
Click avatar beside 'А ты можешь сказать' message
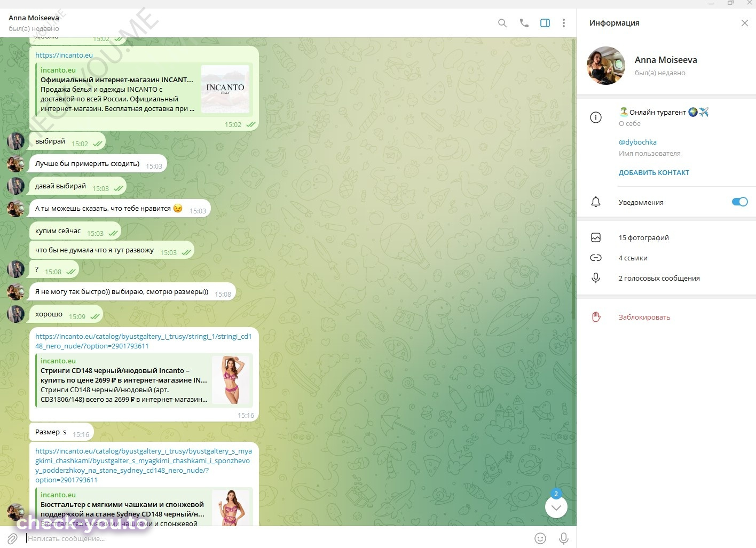click(x=15, y=209)
